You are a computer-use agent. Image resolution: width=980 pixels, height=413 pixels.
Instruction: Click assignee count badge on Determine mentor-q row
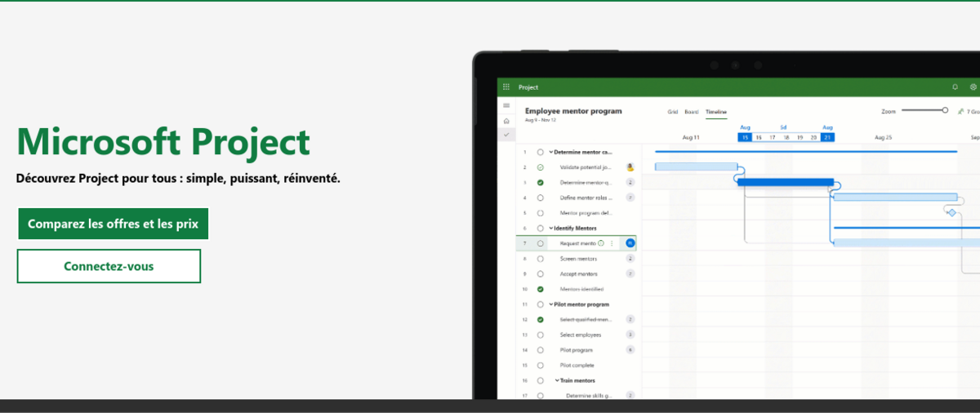point(630,182)
